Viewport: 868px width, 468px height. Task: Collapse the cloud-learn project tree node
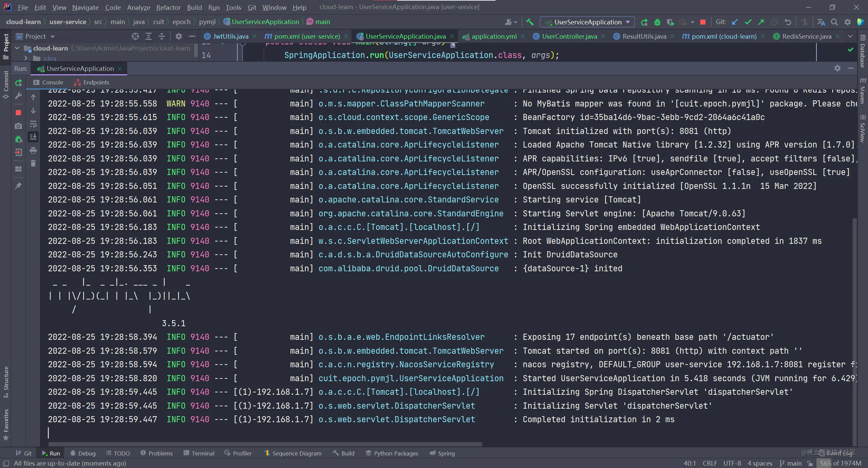pyautogui.click(x=17, y=48)
